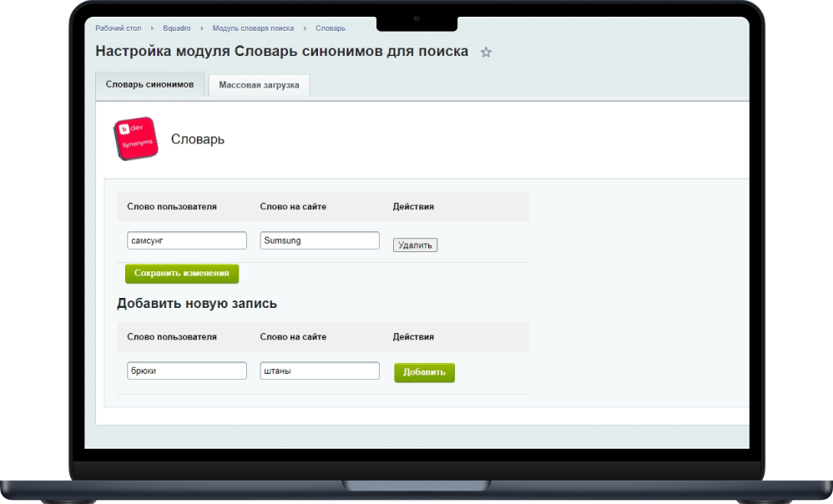Screen dimensions: 833x504
Task: Click breadcrumb arrow after Bquadro
Action: 202,28
